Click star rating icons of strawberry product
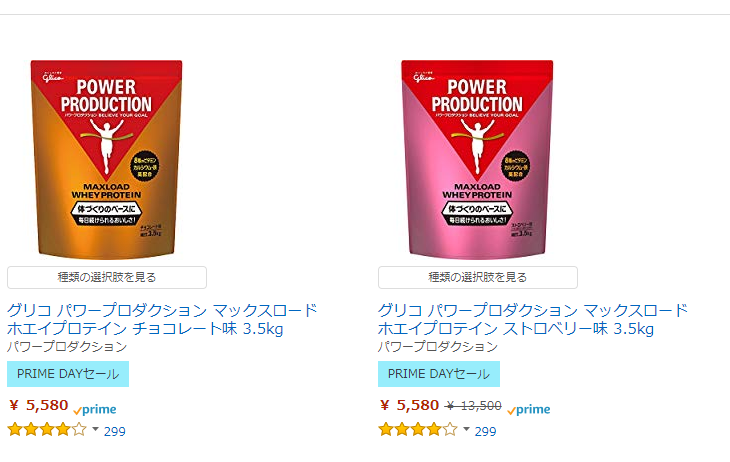The image size is (730, 462). [x=418, y=429]
